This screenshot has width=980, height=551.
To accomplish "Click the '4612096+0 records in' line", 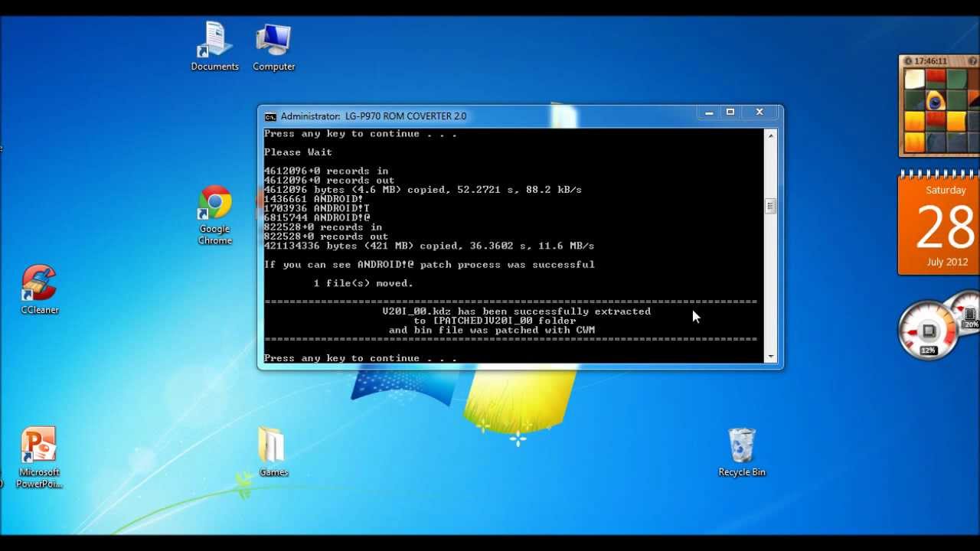I will pyautogui.click(x=326, y=171).
